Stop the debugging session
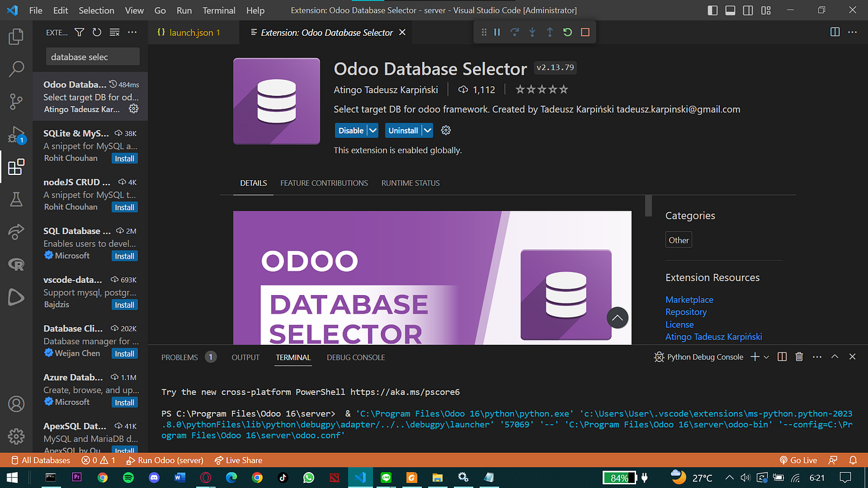 point(585,31)
